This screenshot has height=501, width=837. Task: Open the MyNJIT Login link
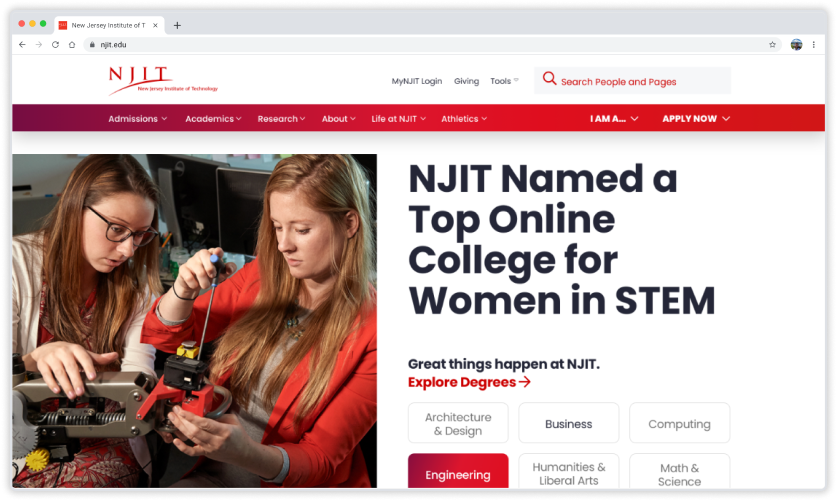pos(417,81)
